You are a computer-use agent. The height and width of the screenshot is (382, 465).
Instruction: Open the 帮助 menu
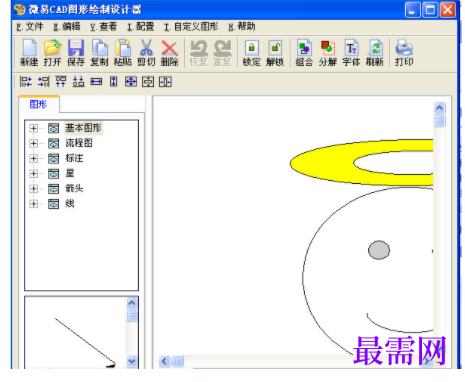pyautogui.click(x=242, y=27)
